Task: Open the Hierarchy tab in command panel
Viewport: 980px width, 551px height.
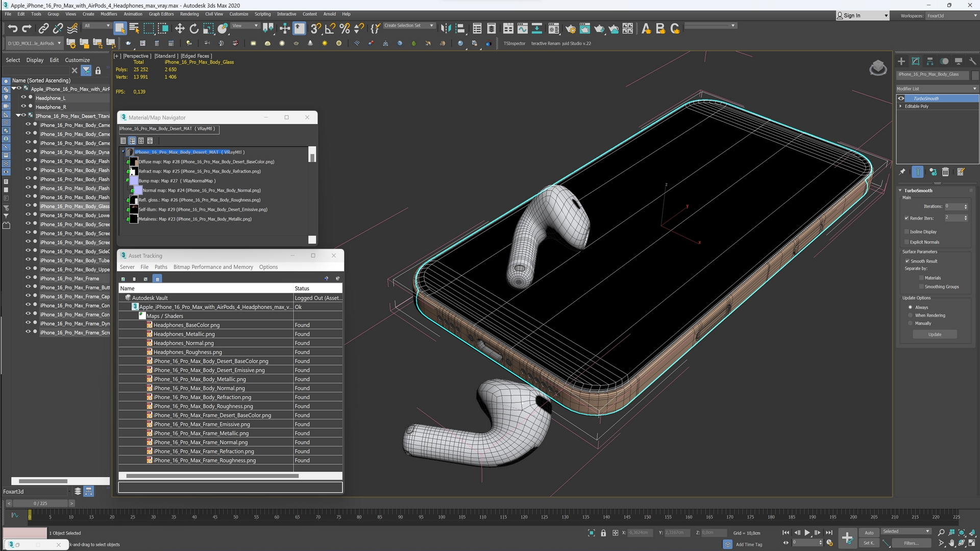Action: point(930,61)
